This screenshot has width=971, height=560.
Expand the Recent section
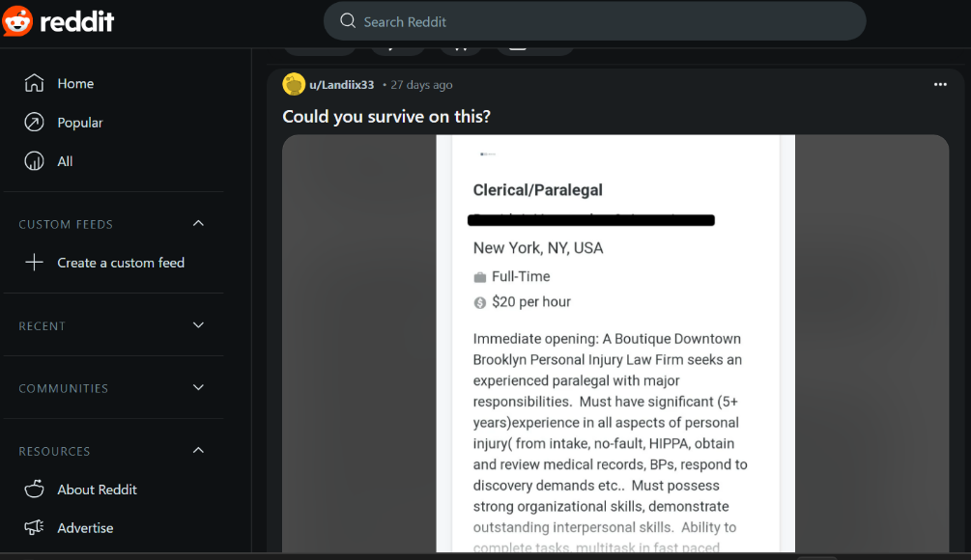pos(198,325)
